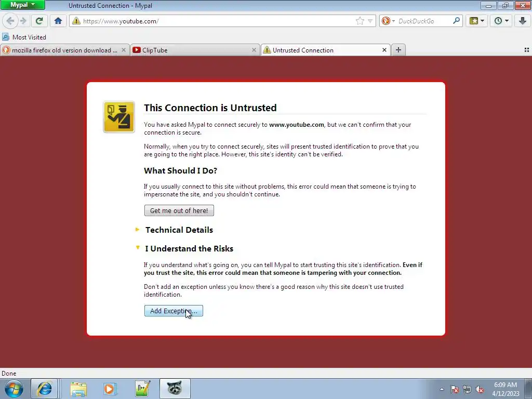Screen dimensions: 532x399
Task: Restore down the Mypal window
Action: point(506,5)
